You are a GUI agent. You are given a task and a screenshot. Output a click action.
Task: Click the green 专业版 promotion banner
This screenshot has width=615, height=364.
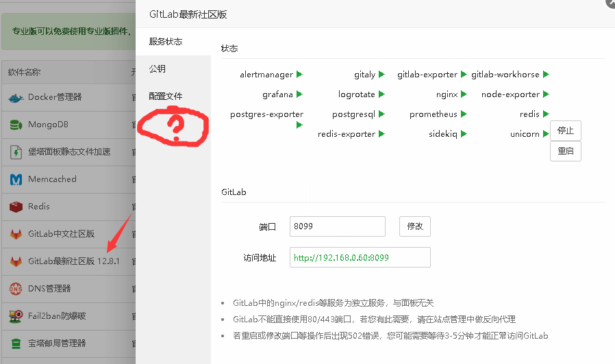68,31
